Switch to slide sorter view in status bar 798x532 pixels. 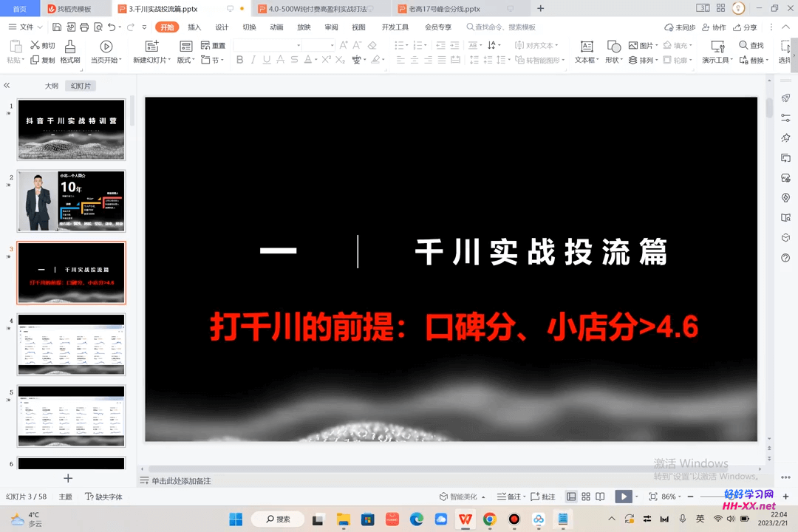point(586,497)
